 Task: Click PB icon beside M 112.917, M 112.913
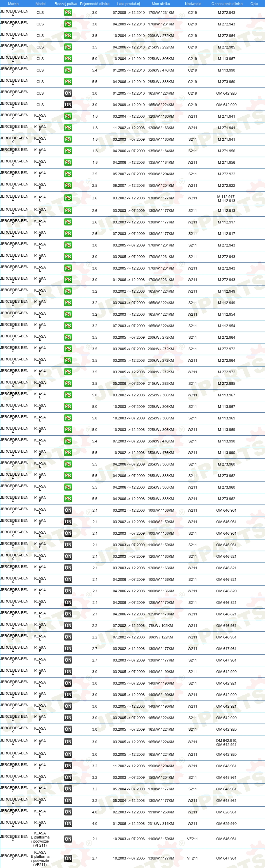68,198
